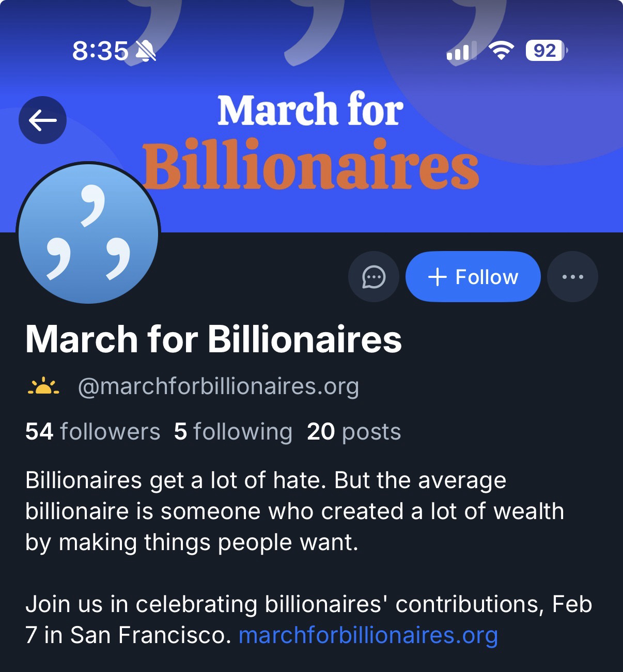Tap the silent mode bell icon
The height and width of the screenshot is (672, 623).
point(146,51)
